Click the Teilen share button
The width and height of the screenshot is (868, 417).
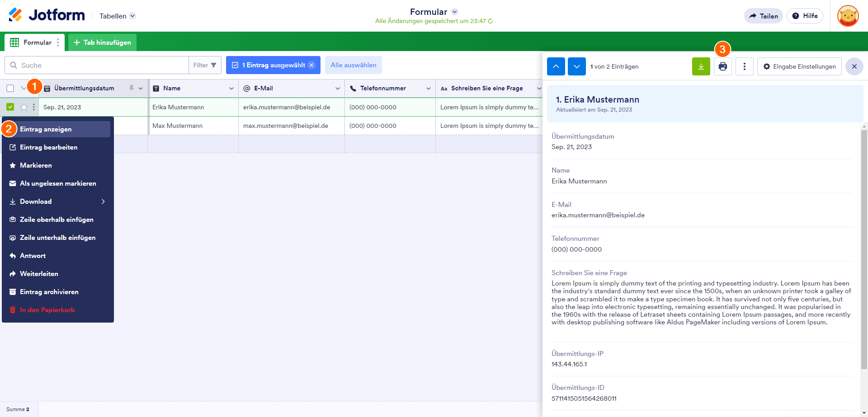(x=764, y=16)
